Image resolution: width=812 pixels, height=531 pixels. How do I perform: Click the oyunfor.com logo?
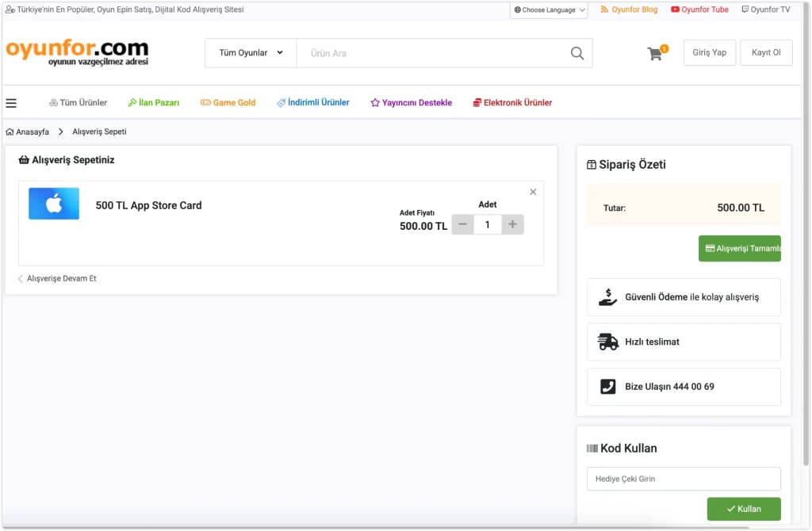(77, 52)
